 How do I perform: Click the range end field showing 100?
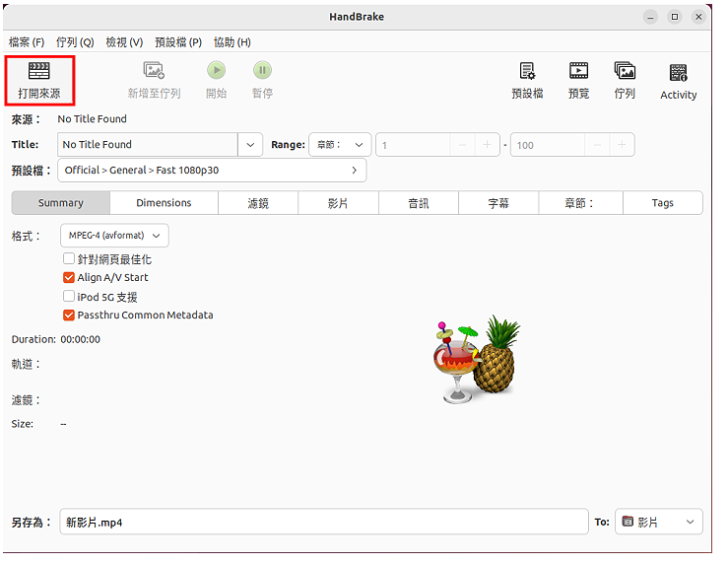[x=548, y=145]
